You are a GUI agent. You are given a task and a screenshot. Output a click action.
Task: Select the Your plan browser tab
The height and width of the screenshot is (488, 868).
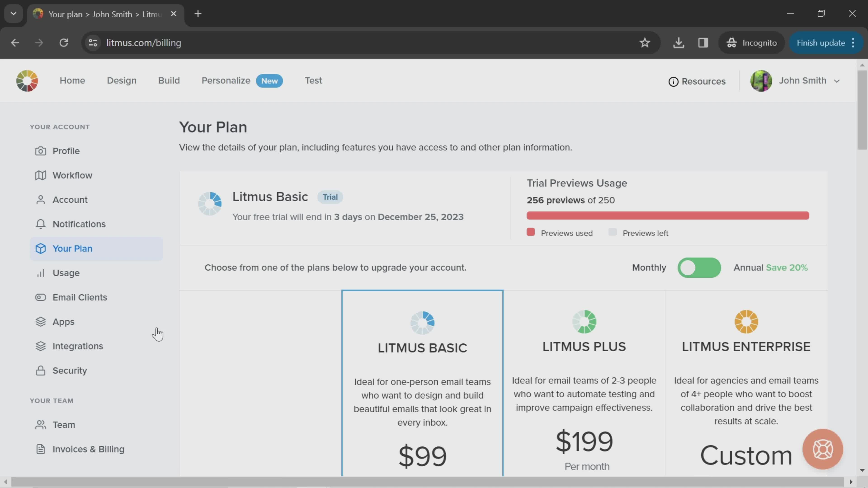[105, 14]
